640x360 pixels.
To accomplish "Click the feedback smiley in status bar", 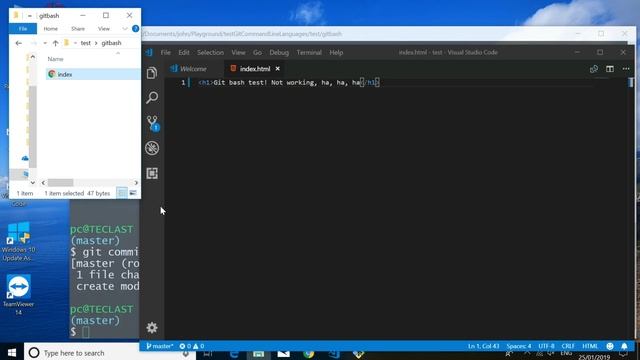I will coord(610,346).
